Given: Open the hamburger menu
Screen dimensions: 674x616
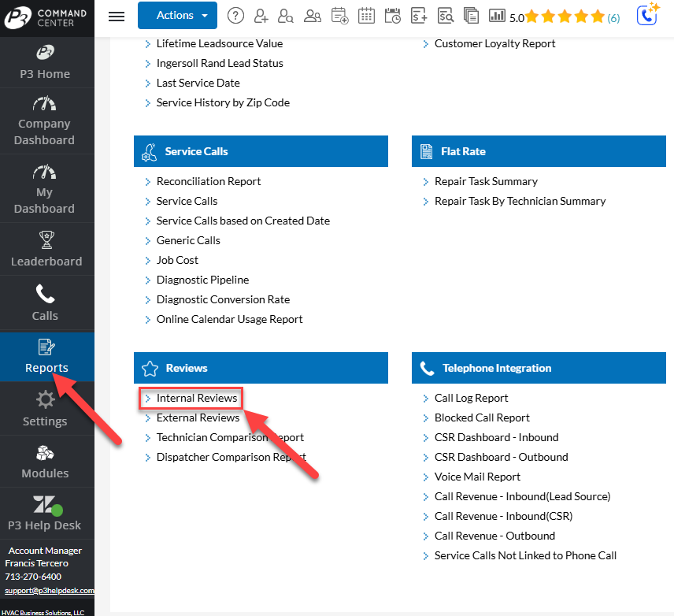Looking at the screenshot, I should pyautogui.click(x=117, y=16).
